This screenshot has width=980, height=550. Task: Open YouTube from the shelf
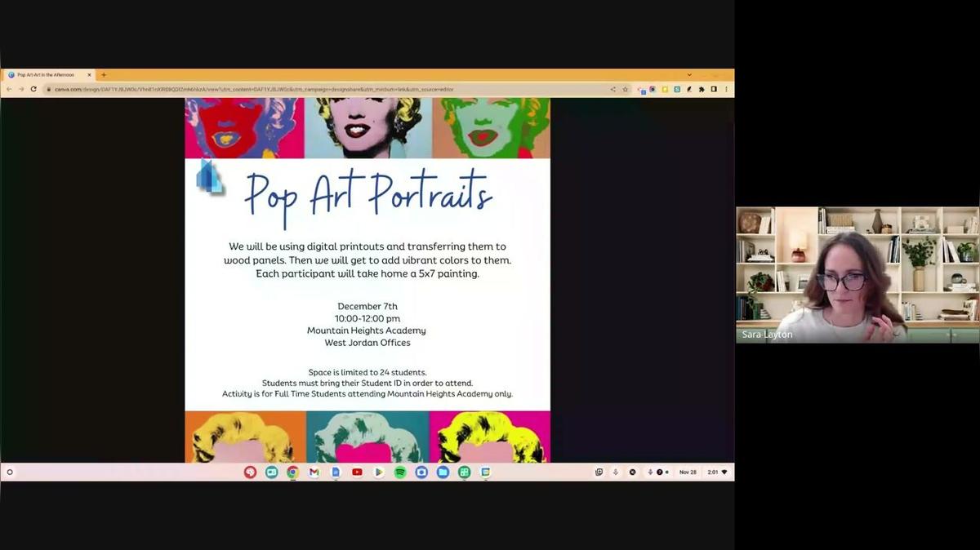tap(357, 472)
